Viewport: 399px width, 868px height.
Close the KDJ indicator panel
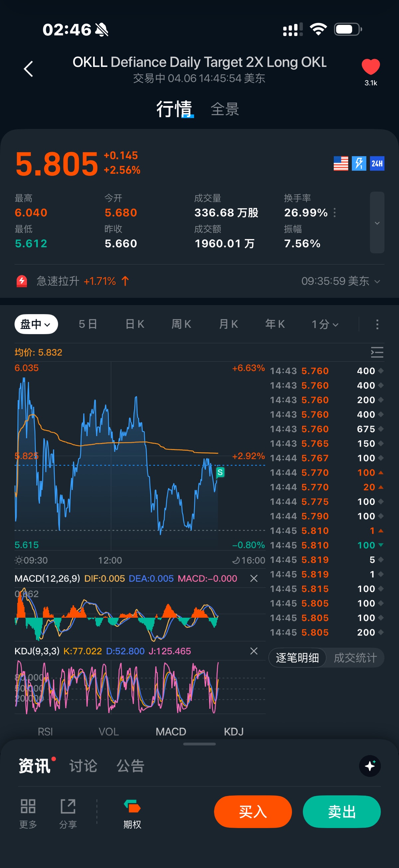tap(254, 651)
